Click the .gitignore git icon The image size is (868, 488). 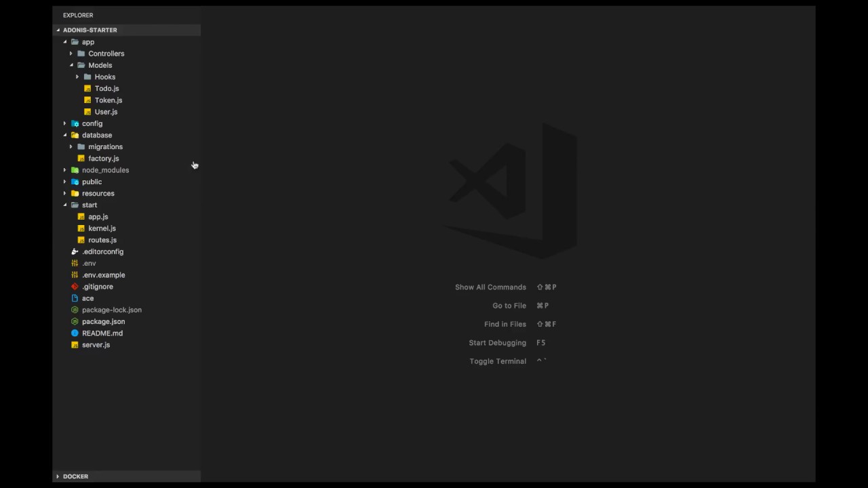[x=75, y=286]
